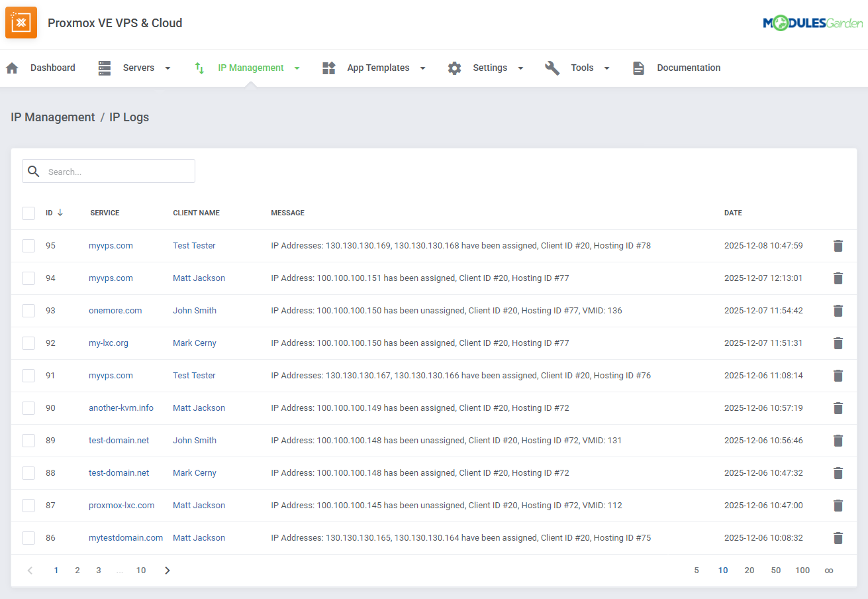Click the search magnifier icon

coord(33,171)
